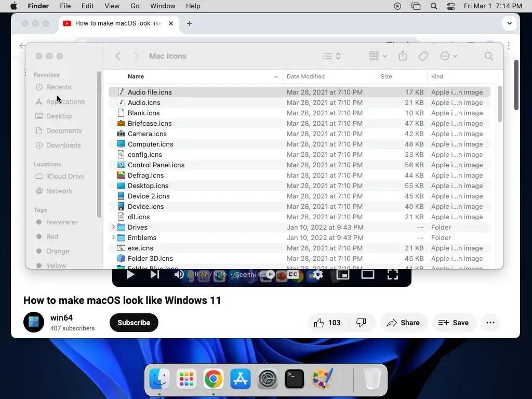Open a new Chrome tab
532x399 pixels.
[190, 23]
